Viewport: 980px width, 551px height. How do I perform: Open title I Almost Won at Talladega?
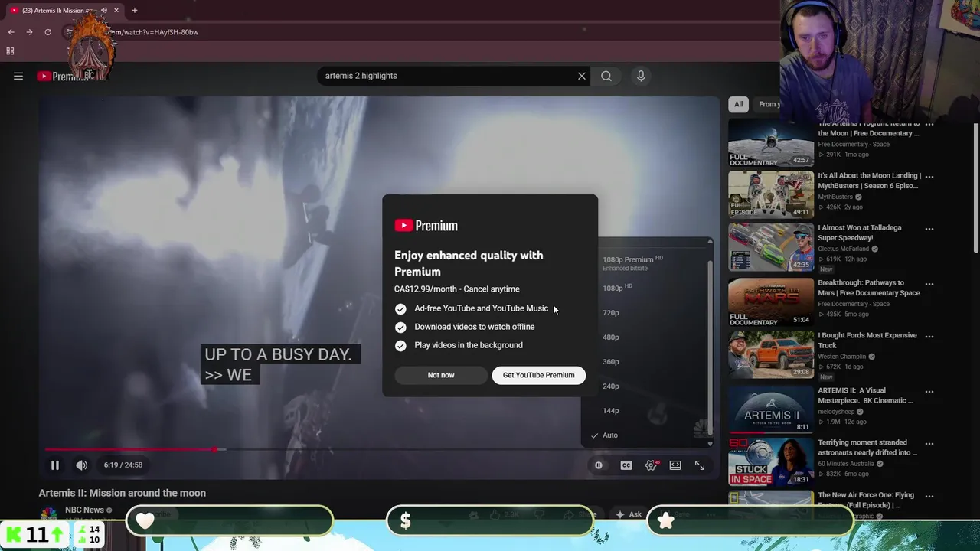(860, 233)
